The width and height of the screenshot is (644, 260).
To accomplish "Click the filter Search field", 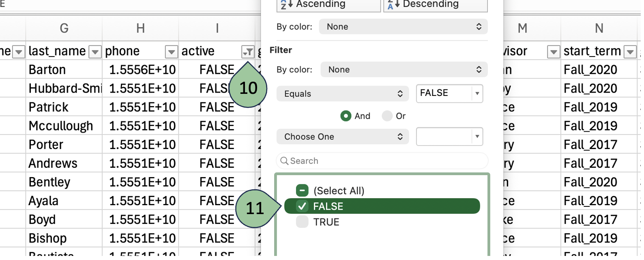I will [382, 161].
